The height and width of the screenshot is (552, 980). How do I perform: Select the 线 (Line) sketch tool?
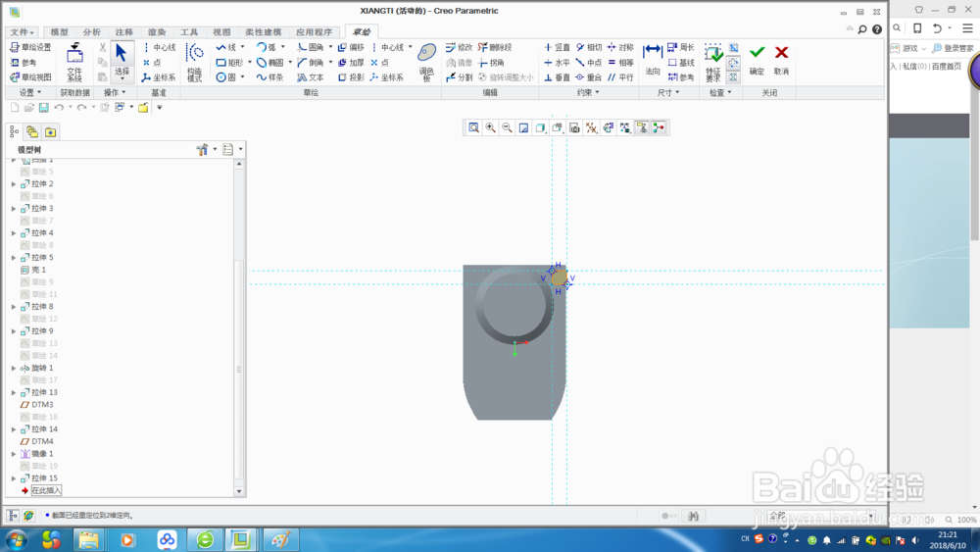point(225,47)
